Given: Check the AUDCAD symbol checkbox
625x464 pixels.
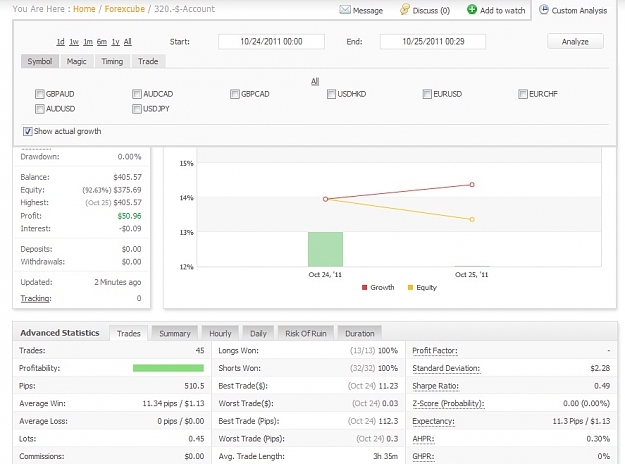Looking at the screenshot, I should 137,94.
